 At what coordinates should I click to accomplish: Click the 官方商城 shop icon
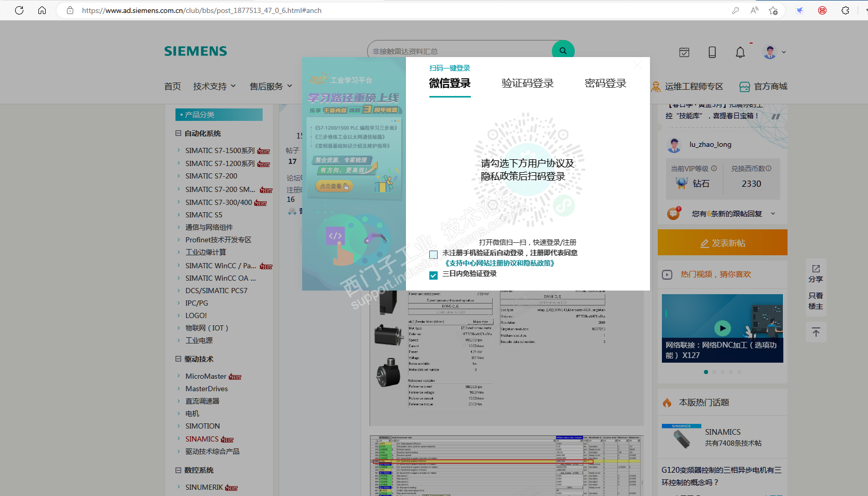point(744,87)
